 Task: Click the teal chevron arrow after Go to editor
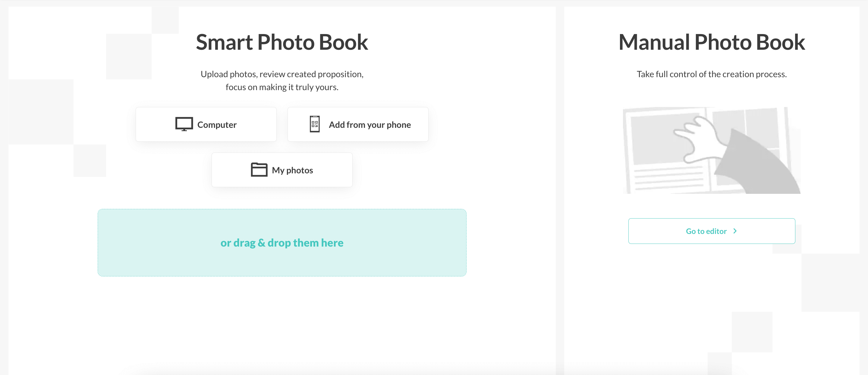735,231
